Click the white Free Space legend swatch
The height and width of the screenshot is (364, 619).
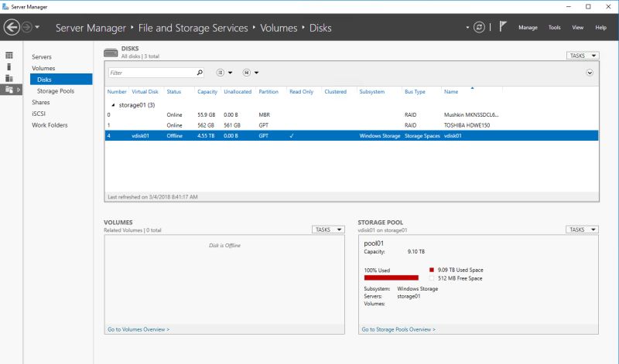[x=432, y=278]
